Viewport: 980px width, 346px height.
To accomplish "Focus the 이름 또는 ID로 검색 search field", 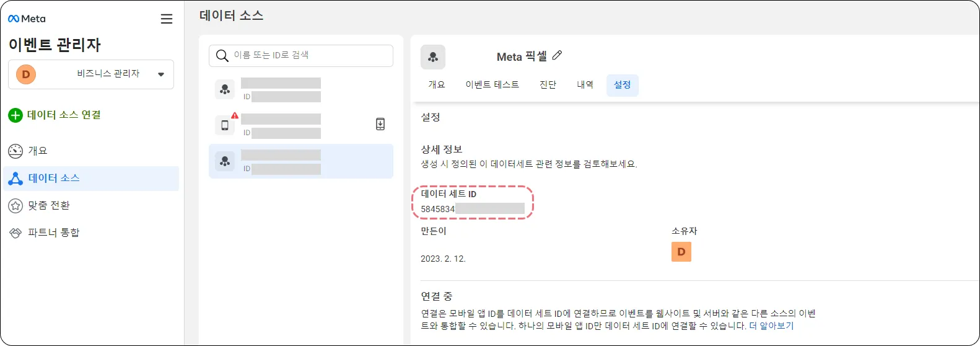I will tap(301, 56).
